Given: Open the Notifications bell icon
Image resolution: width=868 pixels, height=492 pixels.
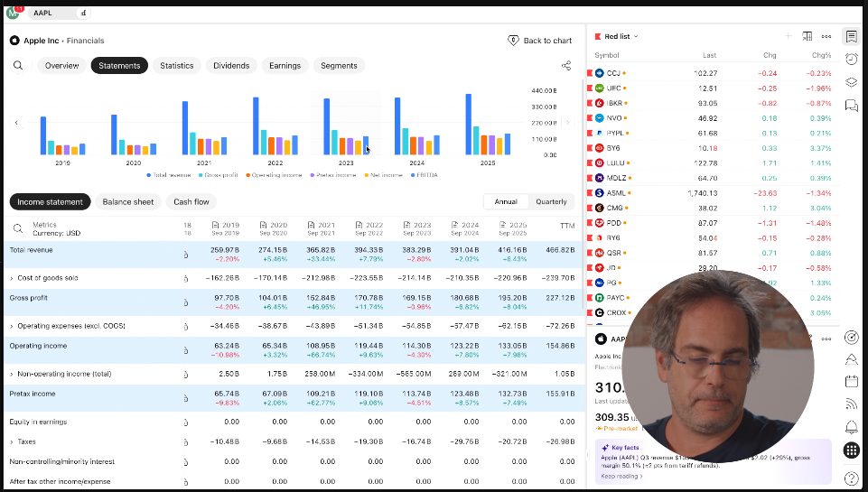Looking at the screenshot, I should (851, 427).
